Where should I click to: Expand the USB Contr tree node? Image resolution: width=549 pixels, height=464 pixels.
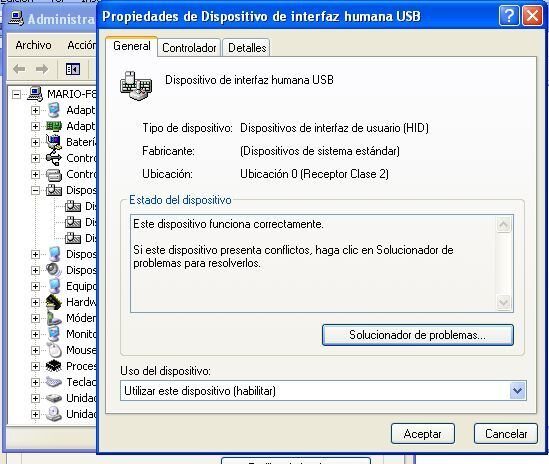(x=35, y=158)
